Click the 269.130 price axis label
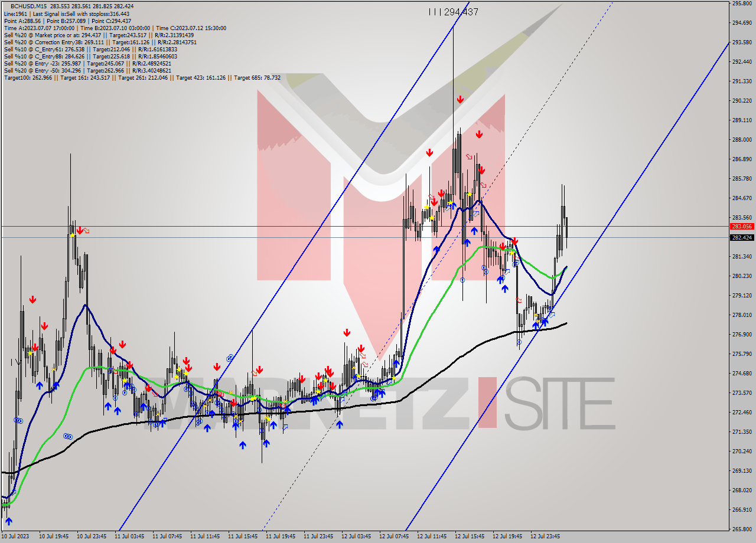 [741, 470]
